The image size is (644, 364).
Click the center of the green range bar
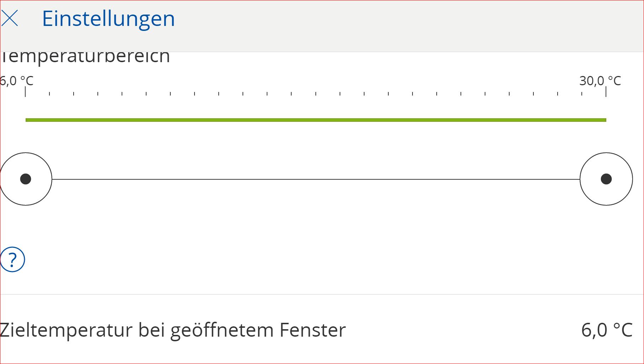(x=316, y=120)
